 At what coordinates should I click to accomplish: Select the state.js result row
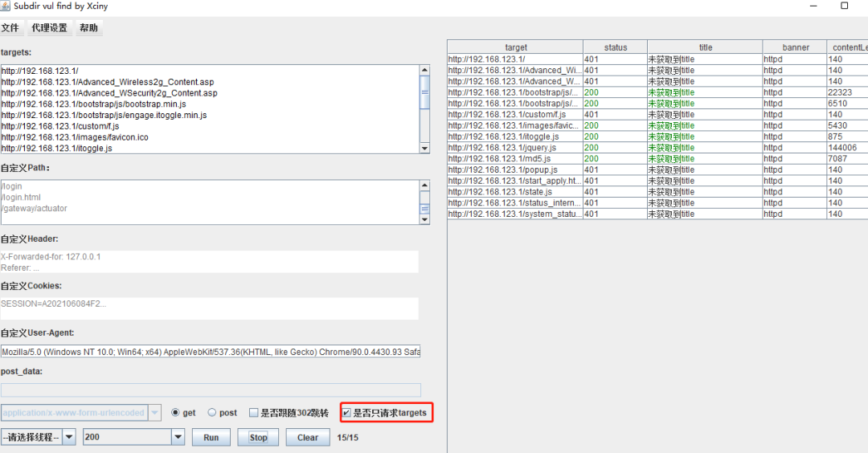tap(657, 192)
